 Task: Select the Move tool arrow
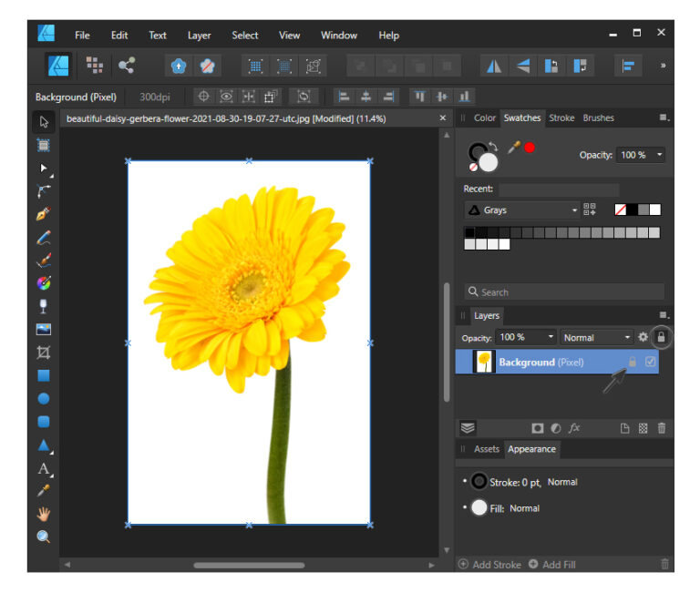(x=44, y=122)
